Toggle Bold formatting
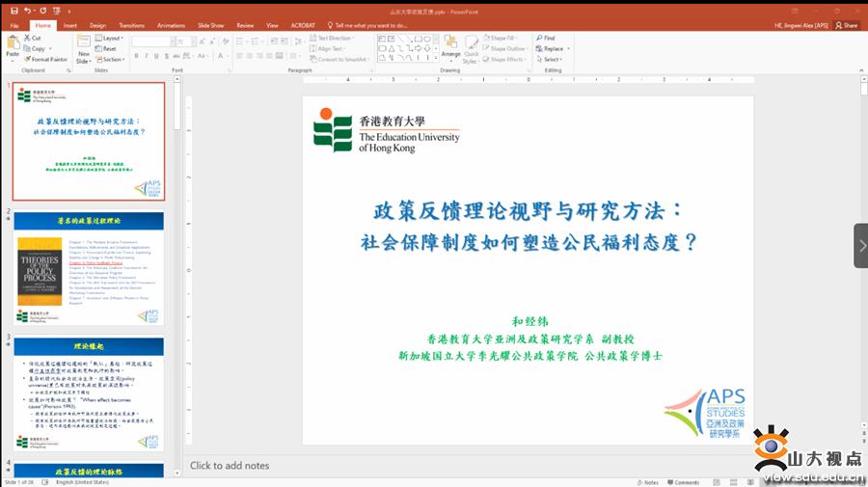 (136, 56)
